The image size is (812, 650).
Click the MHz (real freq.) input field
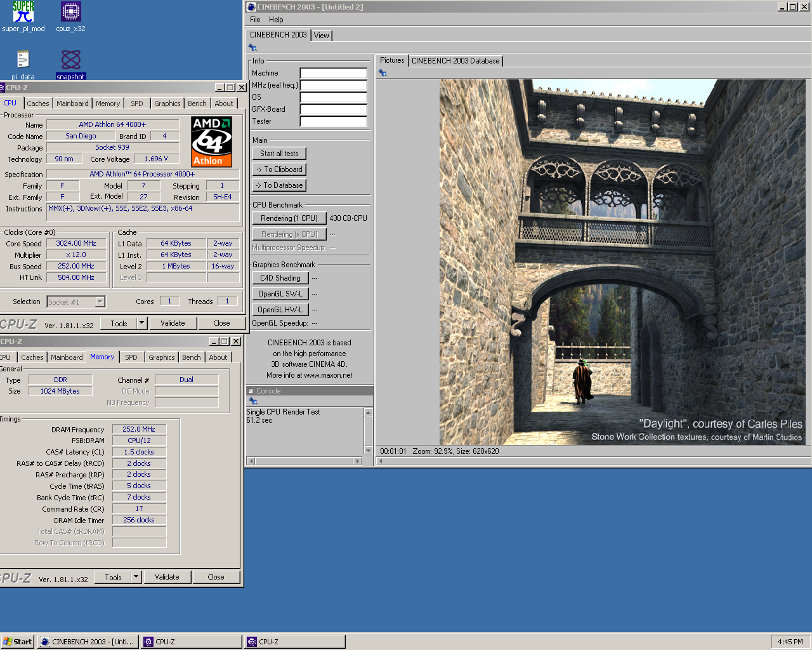tap(334, 85)
